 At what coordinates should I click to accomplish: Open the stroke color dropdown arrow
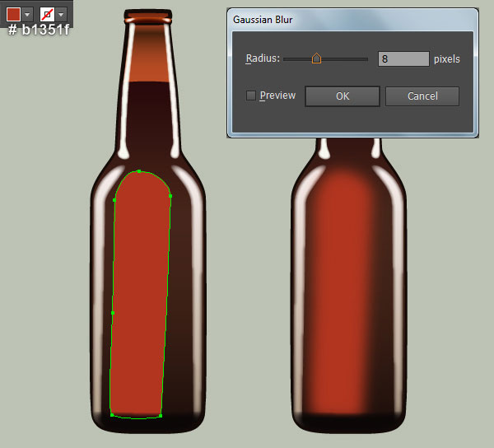tap(61, 14)
